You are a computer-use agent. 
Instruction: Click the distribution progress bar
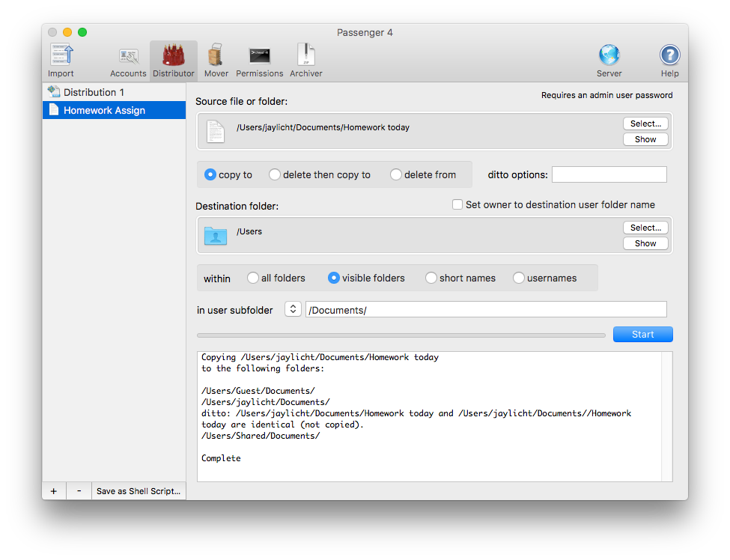[401, 335]
